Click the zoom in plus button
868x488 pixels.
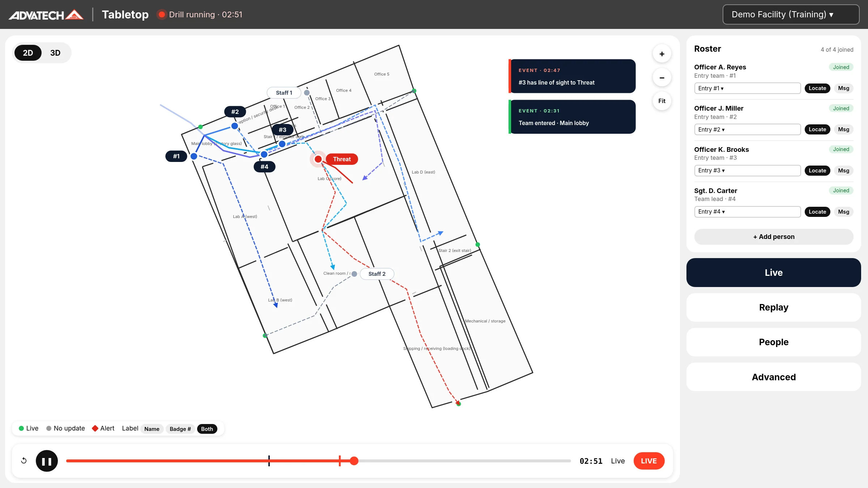point(662,54)
